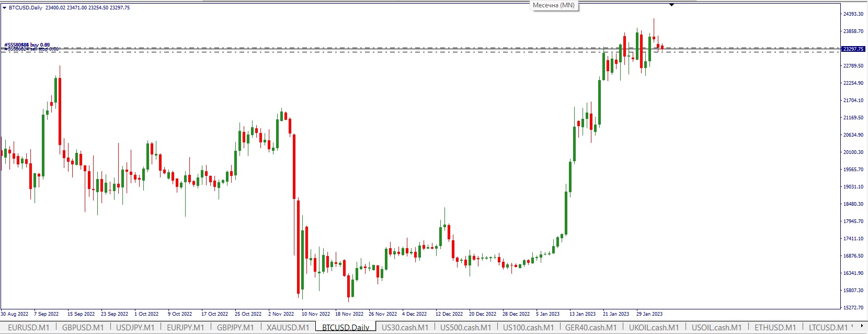This screenshot has width=868, height=334.
Task: Open the US30.cash.M1 chart tab
Action: tap(405, 328)
